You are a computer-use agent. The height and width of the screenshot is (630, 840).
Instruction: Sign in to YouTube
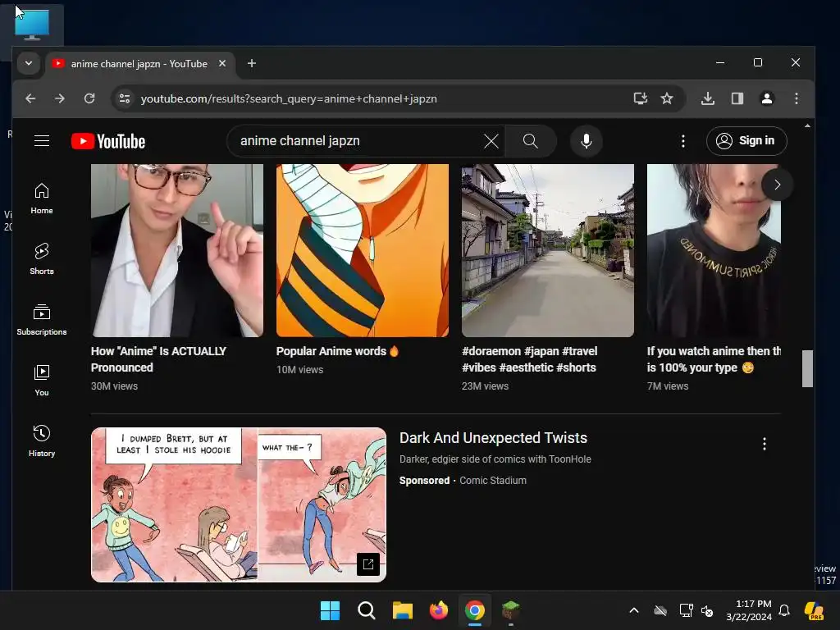coord(746,141)
